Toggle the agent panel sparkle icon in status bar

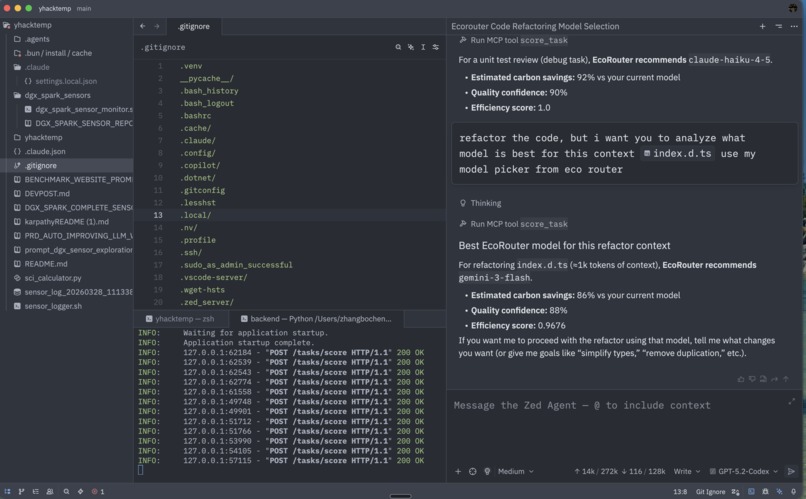779,491
